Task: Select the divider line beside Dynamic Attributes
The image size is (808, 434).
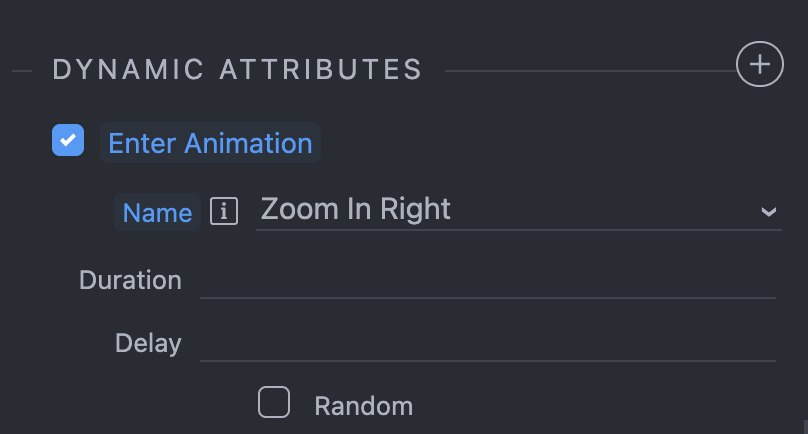Action: click(591, 71)
